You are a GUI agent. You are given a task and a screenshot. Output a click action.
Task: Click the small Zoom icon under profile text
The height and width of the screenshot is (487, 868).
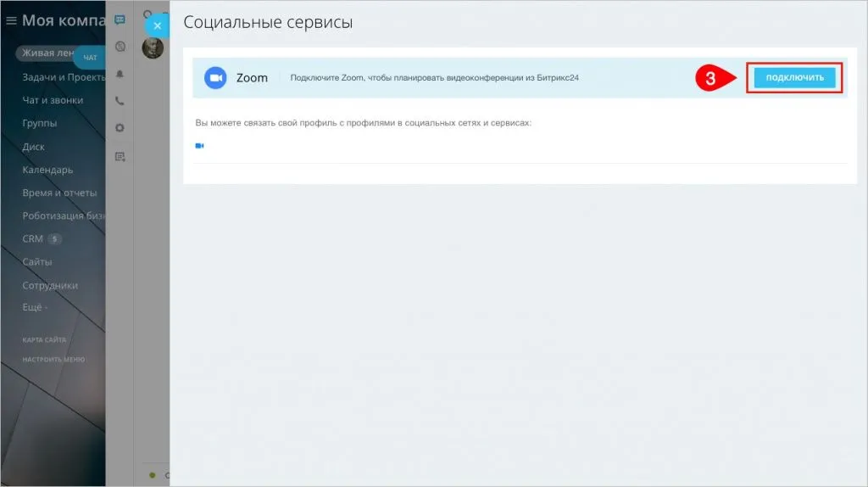(199, 146)
